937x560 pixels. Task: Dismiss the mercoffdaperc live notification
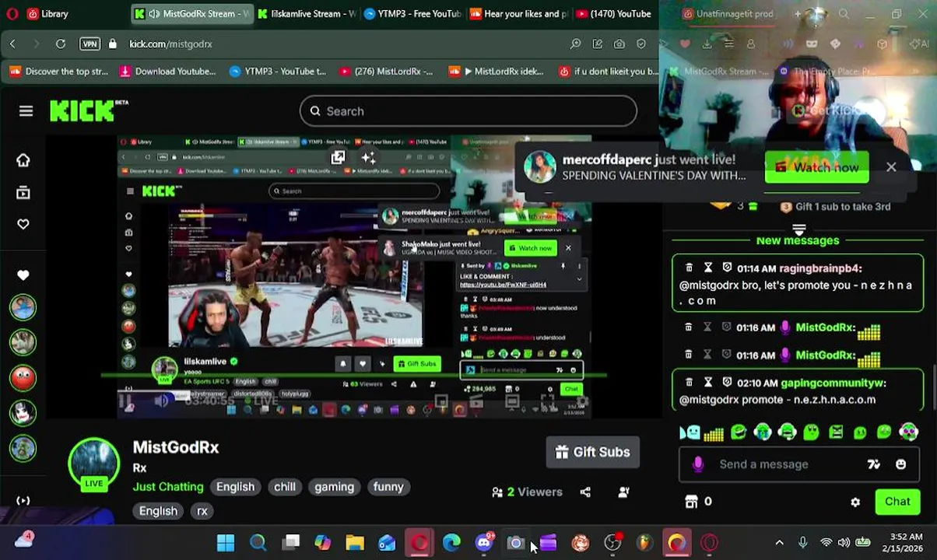tap(891, 166)
